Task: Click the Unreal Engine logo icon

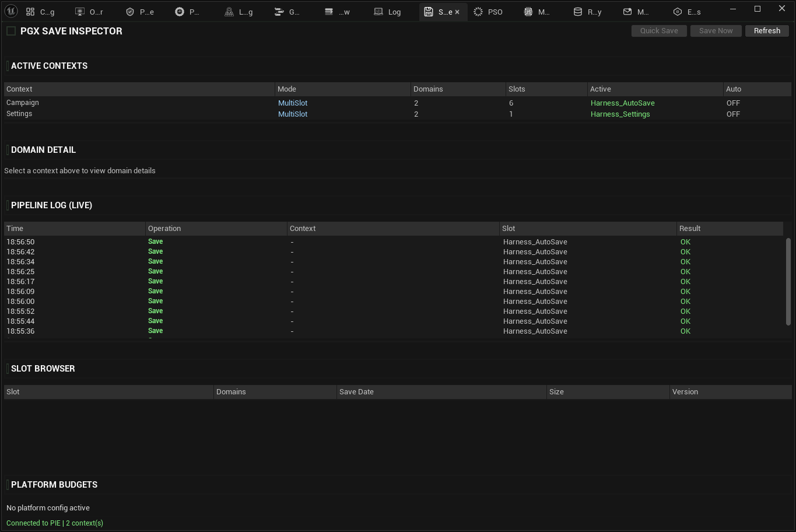Action: click(10, 10)
